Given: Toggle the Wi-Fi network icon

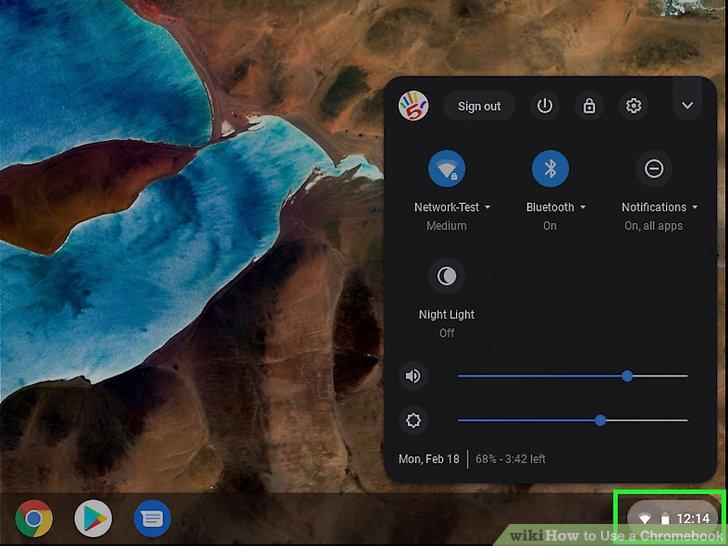Looking at the screenshot, I should pyautogui.click(x=447, y=169).
